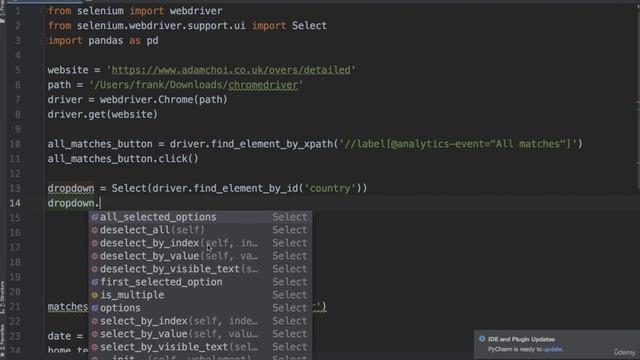This screenshot has width=640, height=360.
Task: Click the field icon beside is_multiple
Action: 95,295
